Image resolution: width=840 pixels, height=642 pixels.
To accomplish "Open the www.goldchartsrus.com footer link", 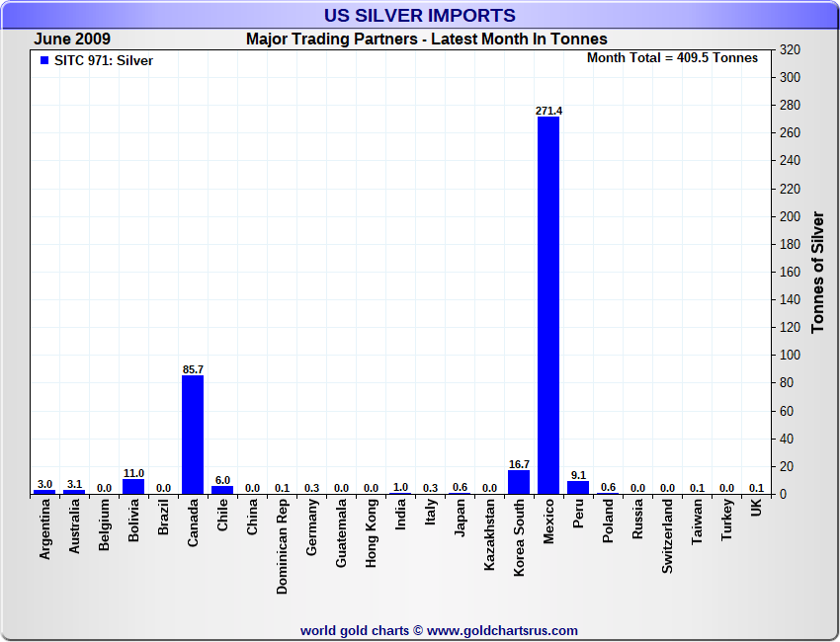I will click(502, 630).
